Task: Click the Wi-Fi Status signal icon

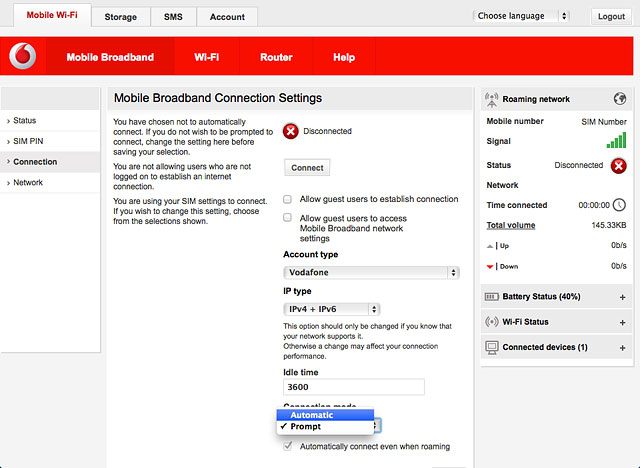Action: click(x=491, y=322)
